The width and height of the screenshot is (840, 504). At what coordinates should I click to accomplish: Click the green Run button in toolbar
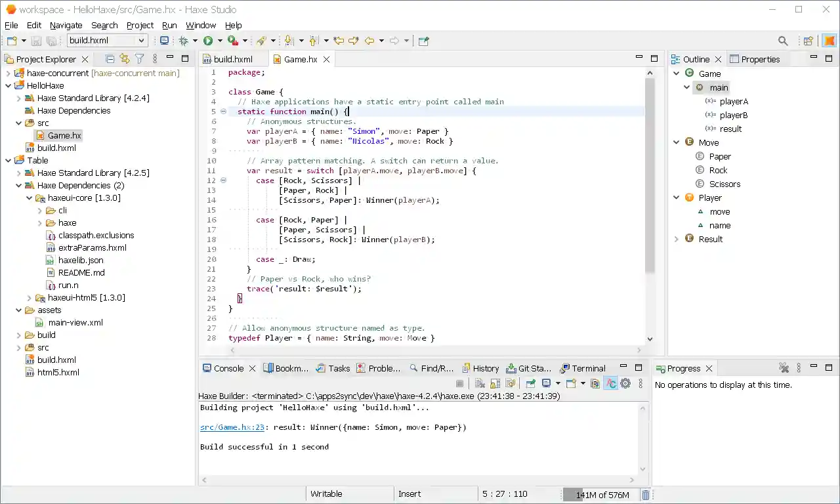(208, 41)
